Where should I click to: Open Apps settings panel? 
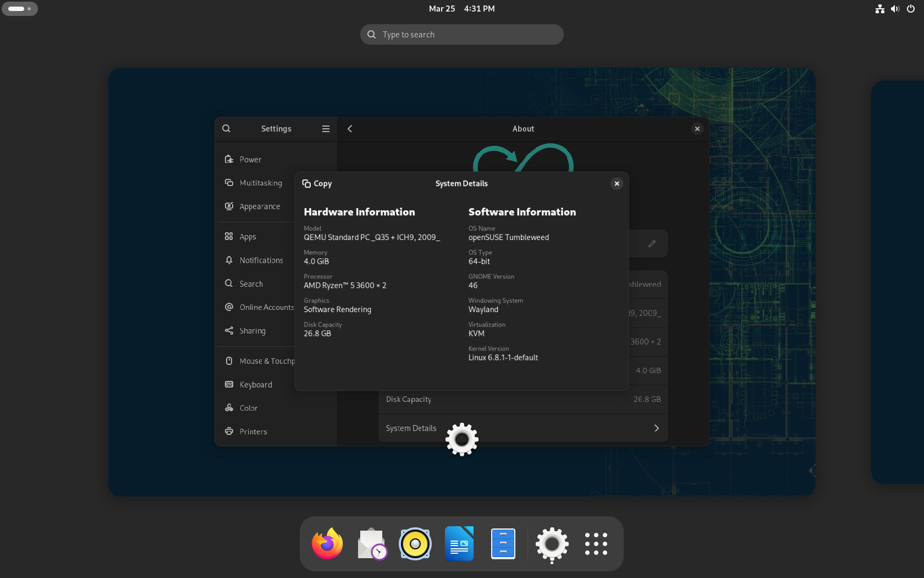(x=256, y=237)
